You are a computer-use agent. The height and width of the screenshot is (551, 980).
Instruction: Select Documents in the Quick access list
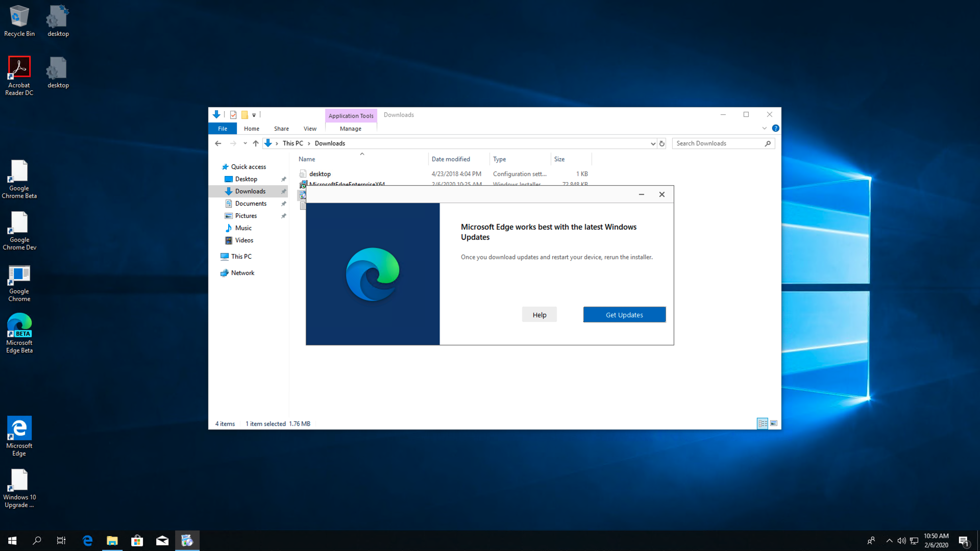pos(251,204)
